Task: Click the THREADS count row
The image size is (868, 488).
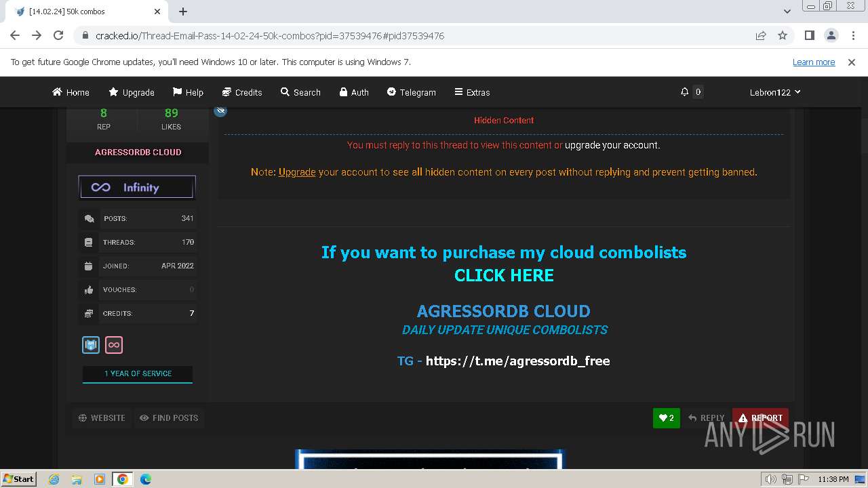Action: pyautogui.click(x=138, y=242)
